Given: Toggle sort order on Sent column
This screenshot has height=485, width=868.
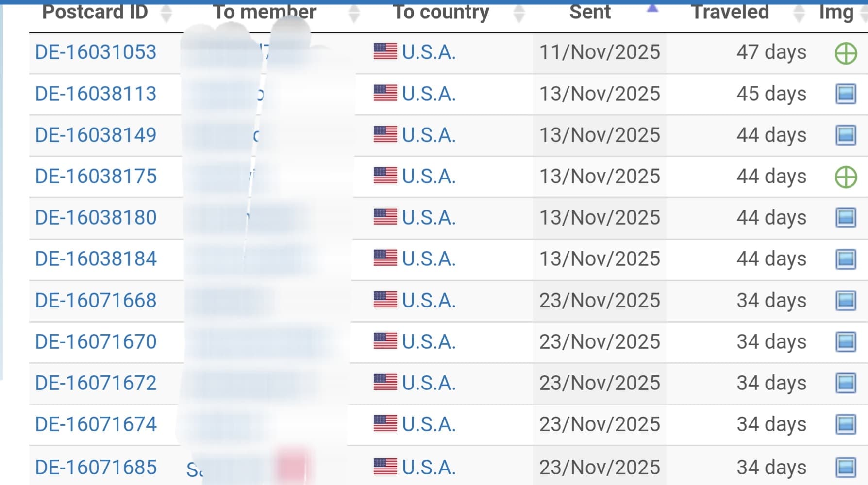Looking at the screenshot, I should click(590, 12).
